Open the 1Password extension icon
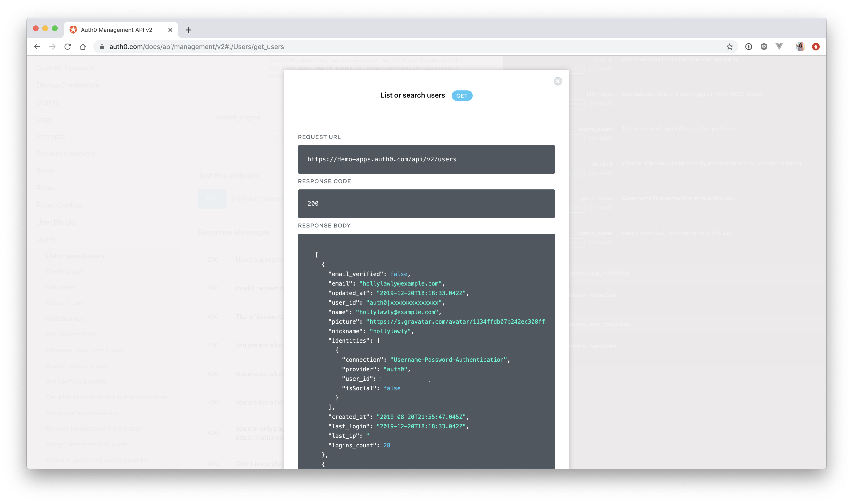The width and height of the screenshot is (853, 504). coord(749,47)
